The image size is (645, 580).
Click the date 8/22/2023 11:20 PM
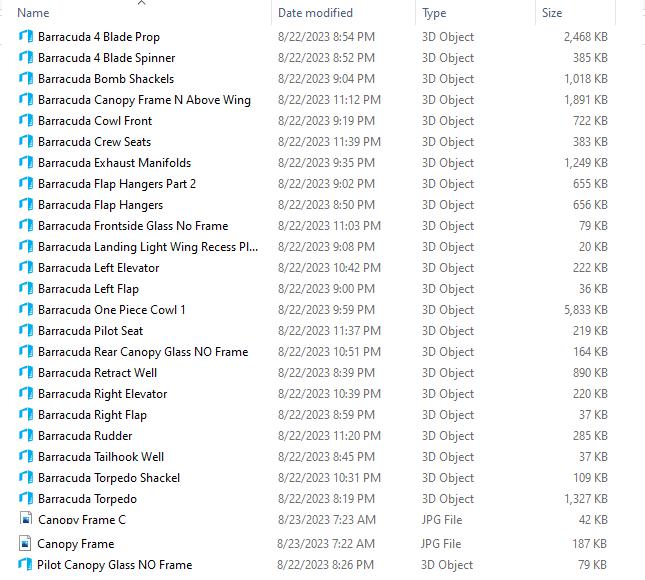coord(329,436)
